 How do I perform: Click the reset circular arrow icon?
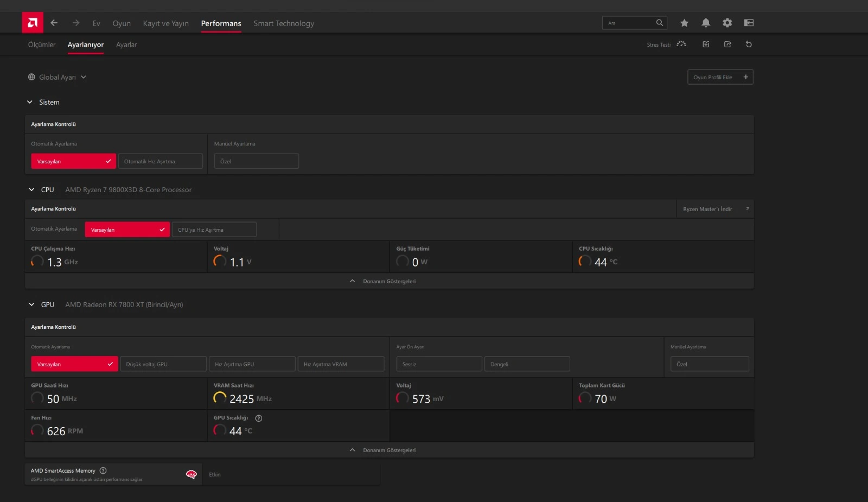[749, 45]
